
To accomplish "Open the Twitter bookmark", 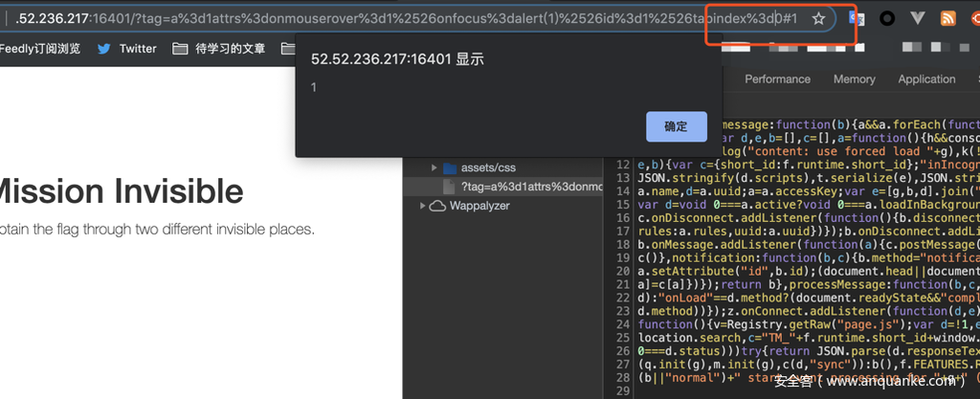I will [x=126, y=49].
